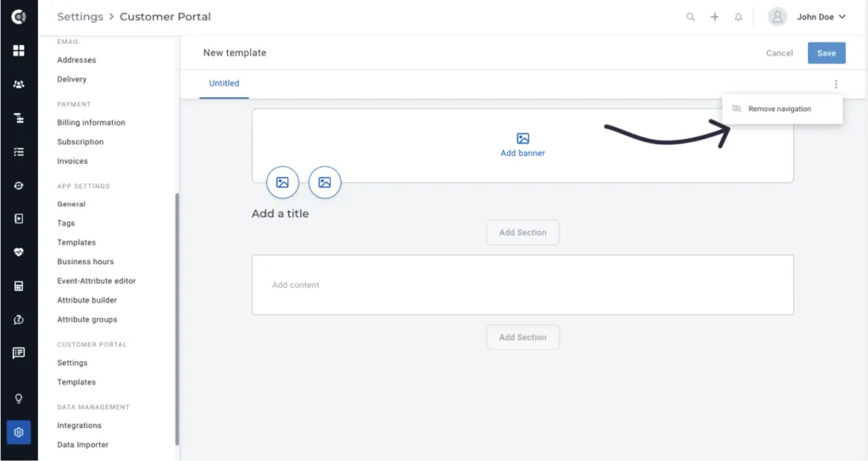Open the lightbulb ideas icon
Screen dimensions: 868x461
coord(19,398)
